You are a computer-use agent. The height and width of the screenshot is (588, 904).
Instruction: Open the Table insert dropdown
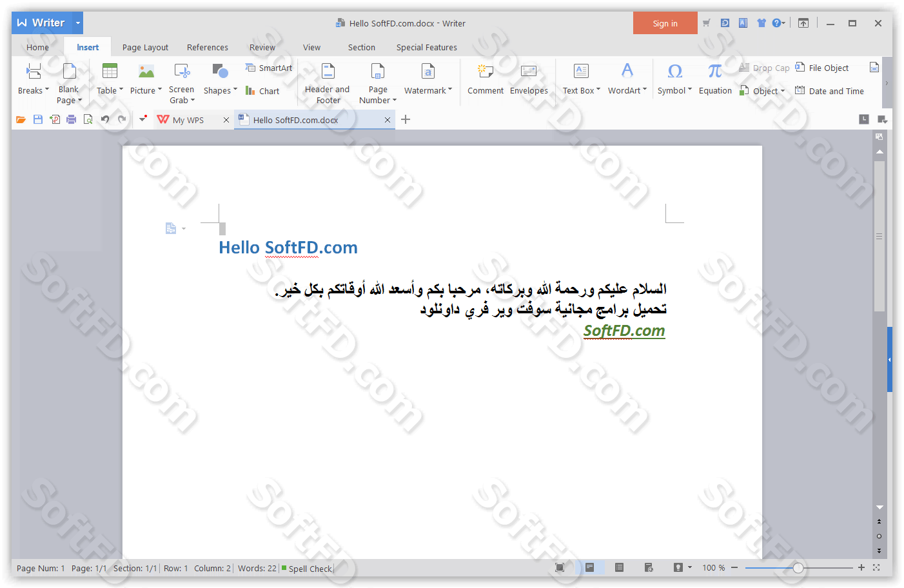(x=110, y=80)
